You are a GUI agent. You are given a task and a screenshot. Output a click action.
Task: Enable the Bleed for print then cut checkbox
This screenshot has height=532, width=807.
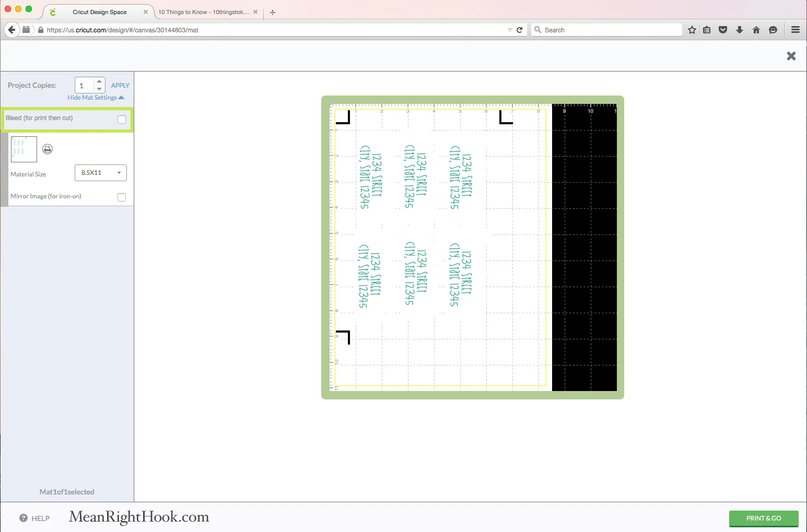click(122, 120)
